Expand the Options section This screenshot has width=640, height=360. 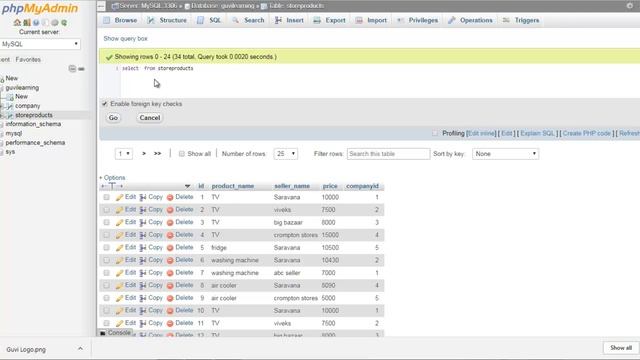point(112,178)
